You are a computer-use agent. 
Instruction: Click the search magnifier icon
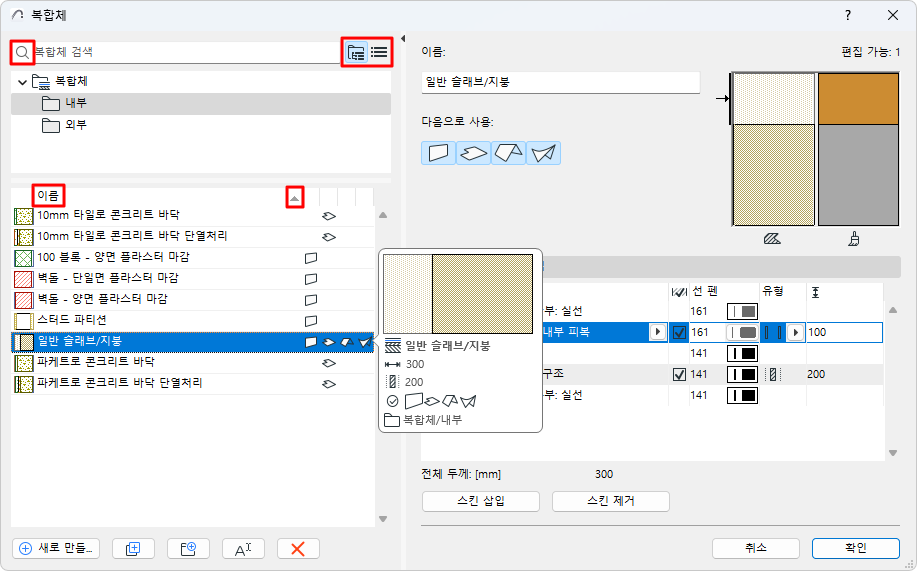tap(22, 53)
